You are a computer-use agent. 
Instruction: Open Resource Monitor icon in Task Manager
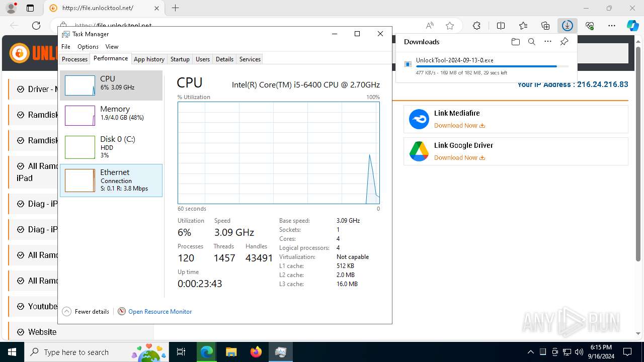121,311
